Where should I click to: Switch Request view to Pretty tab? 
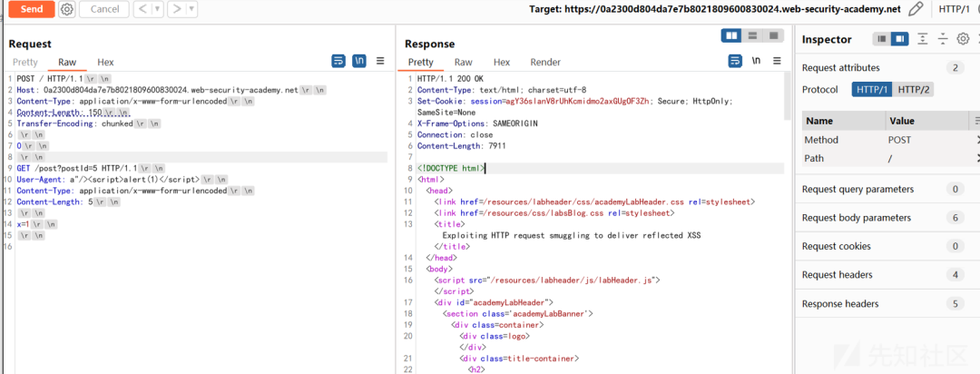click(x=25, y=62)
